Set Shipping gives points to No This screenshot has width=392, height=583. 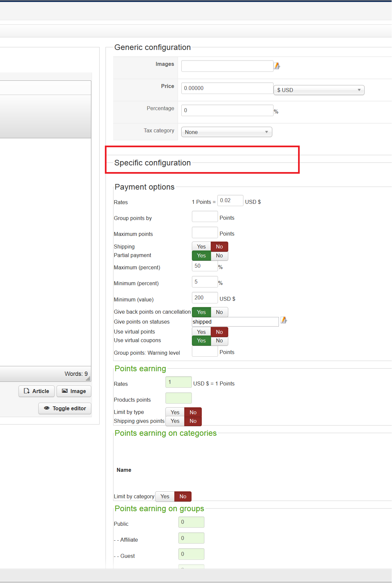coord(193,421)
